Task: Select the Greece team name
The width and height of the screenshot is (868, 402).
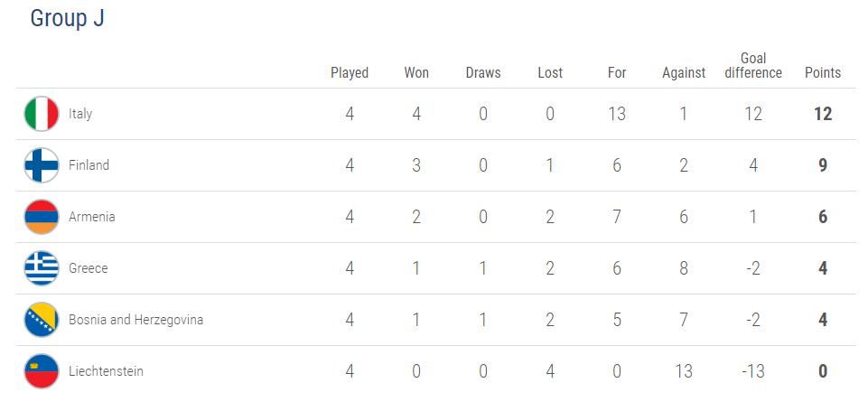Action: [x=89, y=268]
